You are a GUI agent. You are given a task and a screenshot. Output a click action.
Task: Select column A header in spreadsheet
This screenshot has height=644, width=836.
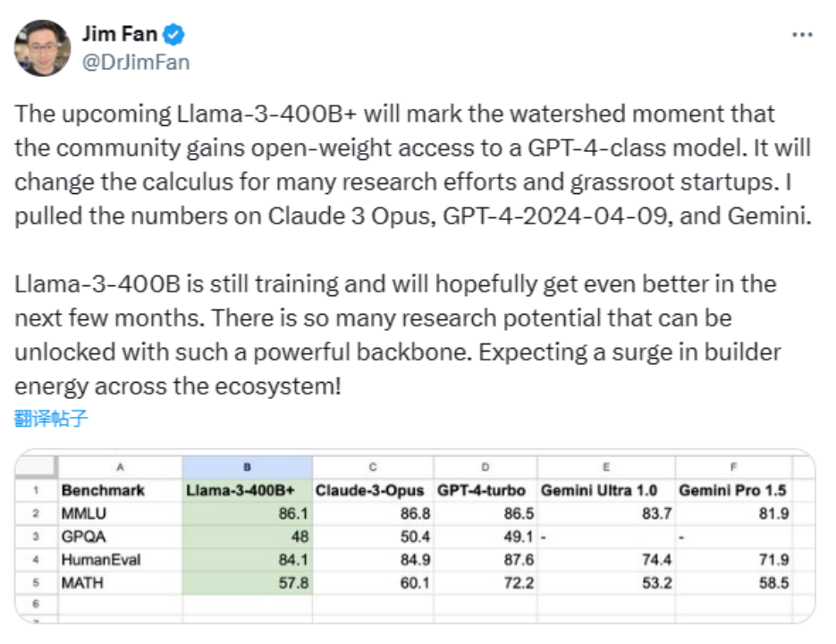[120, 467]
